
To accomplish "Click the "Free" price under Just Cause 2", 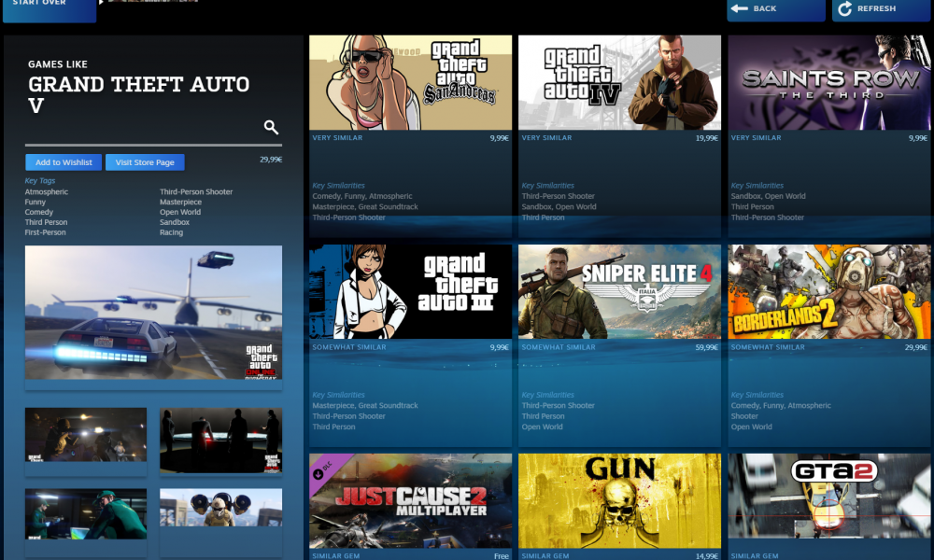I will pyautogui.click(x=502, y=556).
